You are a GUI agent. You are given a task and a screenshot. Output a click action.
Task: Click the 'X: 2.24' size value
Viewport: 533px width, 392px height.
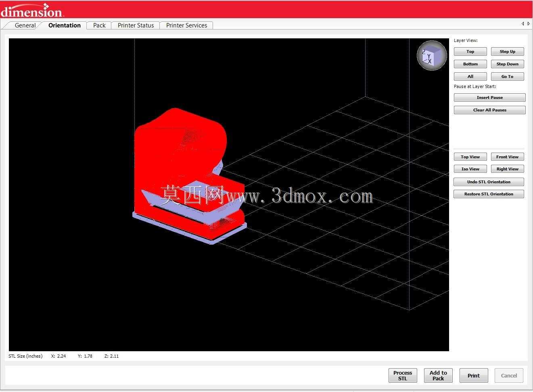coord(59,356)
